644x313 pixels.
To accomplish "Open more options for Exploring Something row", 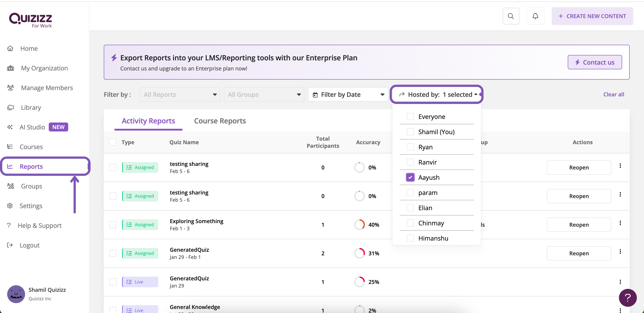I will point(620,223).
